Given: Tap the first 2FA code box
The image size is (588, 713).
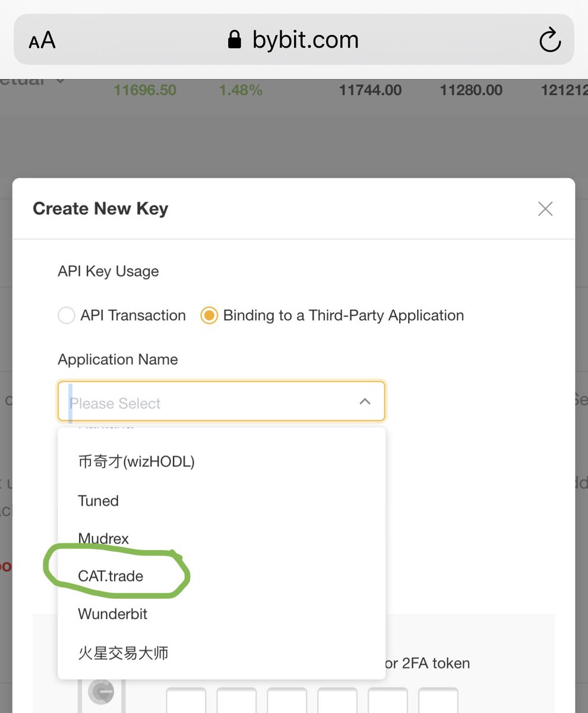Looking at the screenshot, I should click(186, 701).
